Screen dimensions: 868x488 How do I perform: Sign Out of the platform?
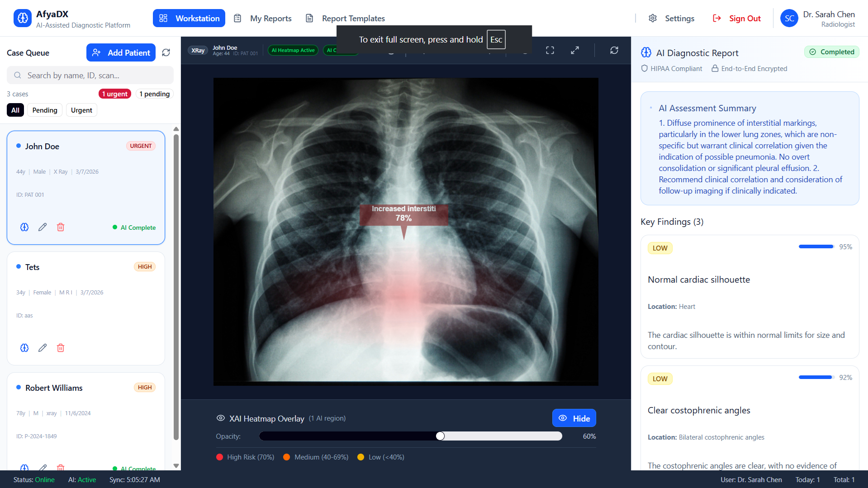pyautogui.click(x=737, y=18)
